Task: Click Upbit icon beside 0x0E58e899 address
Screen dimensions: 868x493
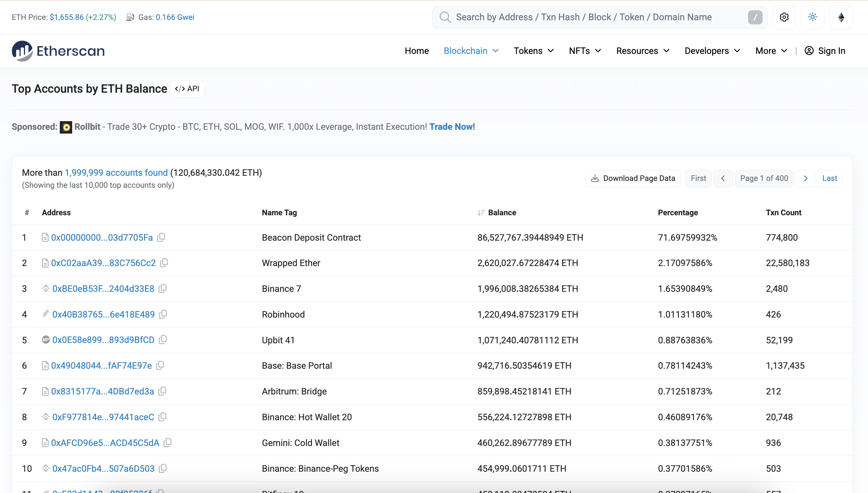Action: [46, 340]
